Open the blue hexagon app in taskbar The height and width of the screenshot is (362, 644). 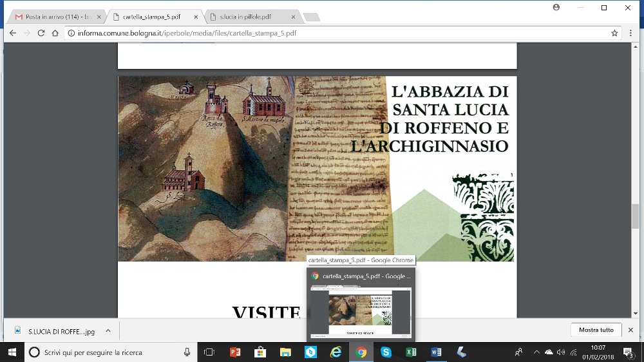[x=310, y=352]
